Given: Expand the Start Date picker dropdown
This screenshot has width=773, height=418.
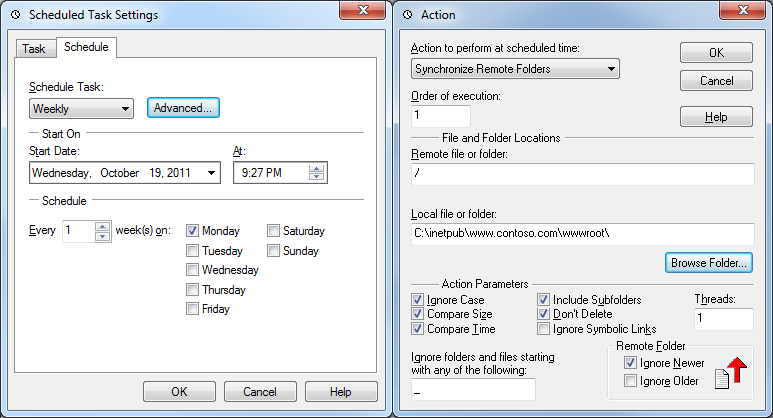Looking at the screenshot, I should [211, 173].
